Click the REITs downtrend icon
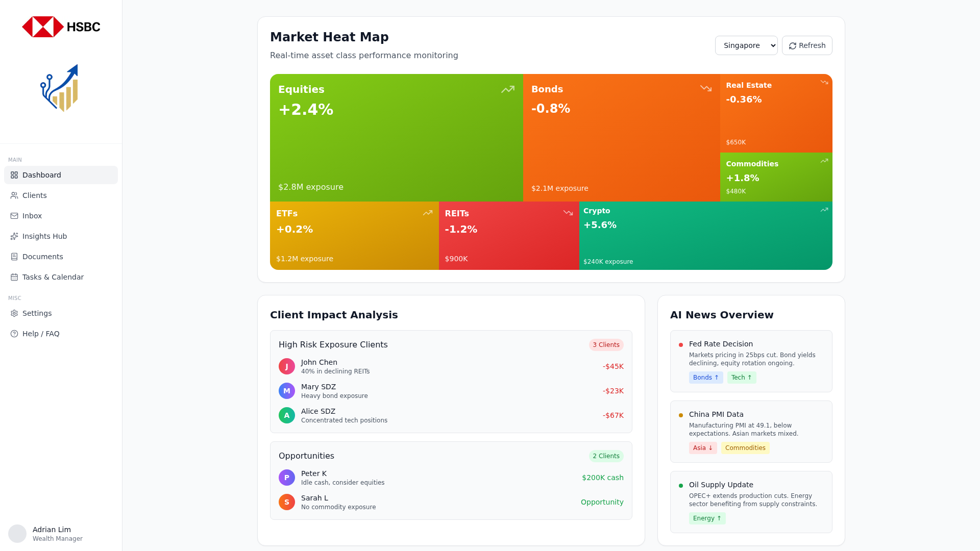The width and height of the screenshot is (980, 551). [x=568, y=213]
